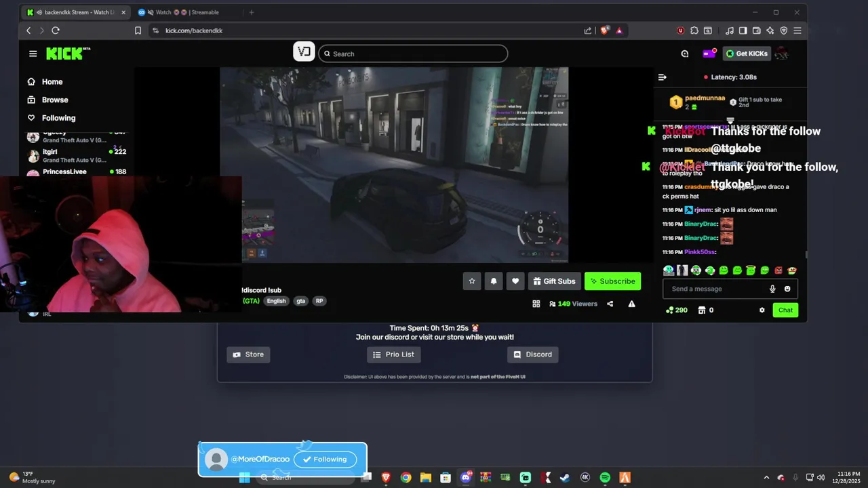Open chat settings gear

coord(762,310)
